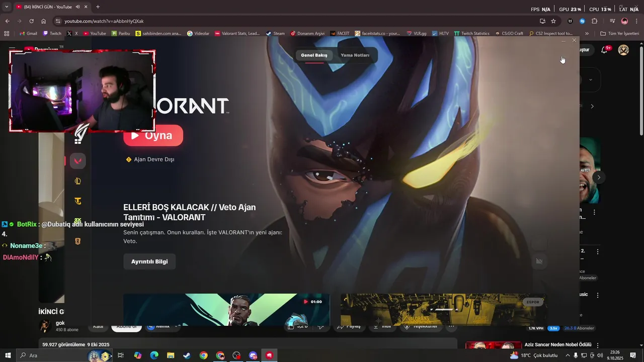Open the Twitch bookmark
Image resolution: width=644 pixels, height=362 pixels.
pos(52,34)
